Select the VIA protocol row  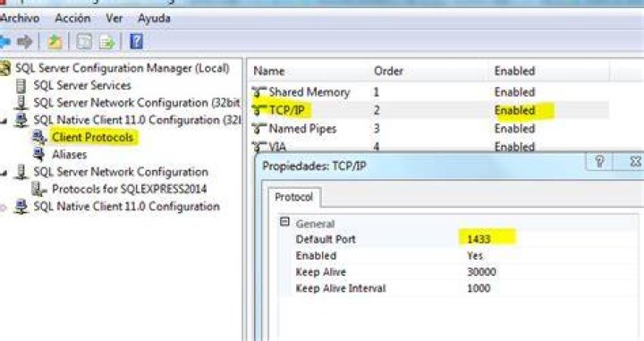[429, 146]
